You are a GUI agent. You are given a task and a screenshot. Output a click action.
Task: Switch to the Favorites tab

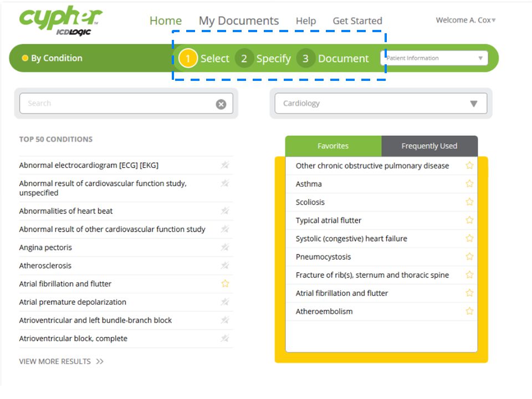333,146
